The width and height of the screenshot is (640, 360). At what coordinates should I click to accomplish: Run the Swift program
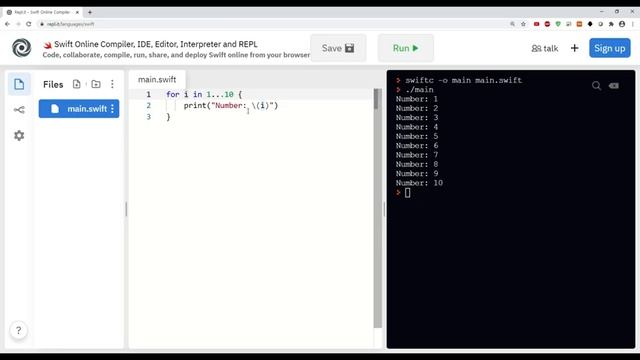click(405, 48)
